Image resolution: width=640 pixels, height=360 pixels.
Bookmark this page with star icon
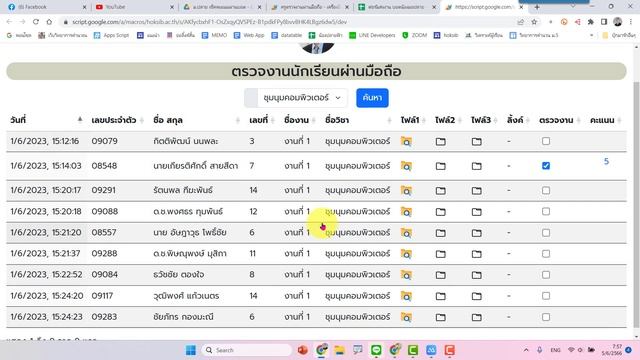point(534,22)
